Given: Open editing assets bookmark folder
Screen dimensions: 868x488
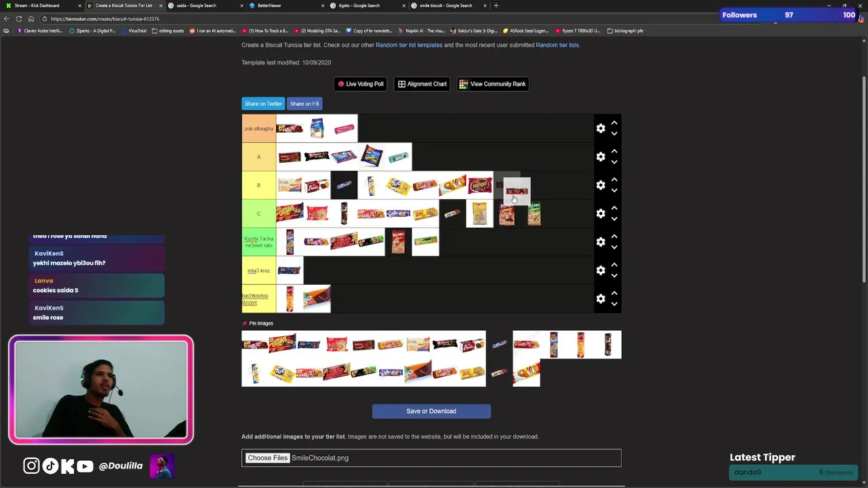Looking at the screenshot, I should [168, 30].
